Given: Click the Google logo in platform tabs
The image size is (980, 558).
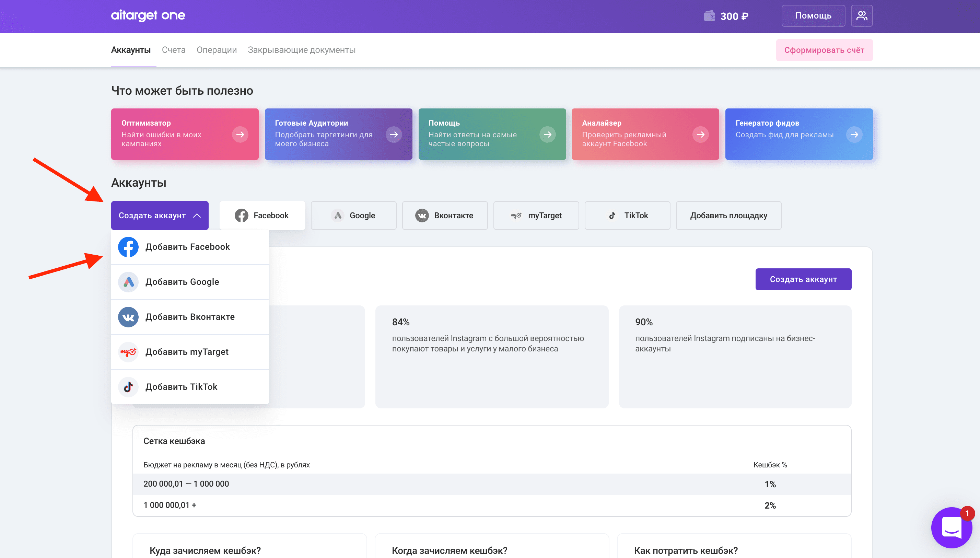Looking at the screenshot, I should click(x=338, y=216).
